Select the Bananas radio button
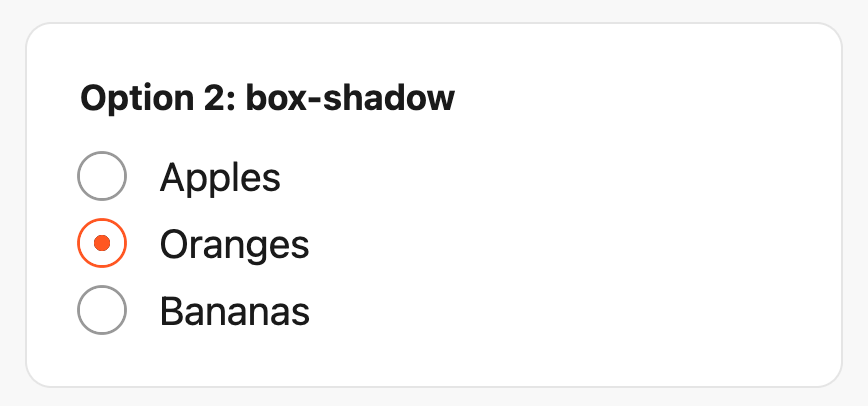 [x=101, y=310]
